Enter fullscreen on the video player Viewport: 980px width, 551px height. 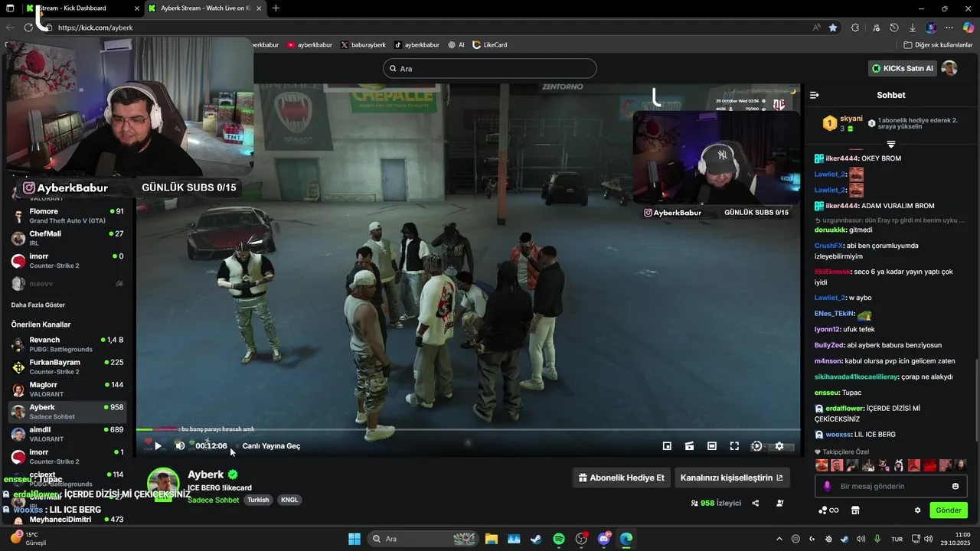734,446
